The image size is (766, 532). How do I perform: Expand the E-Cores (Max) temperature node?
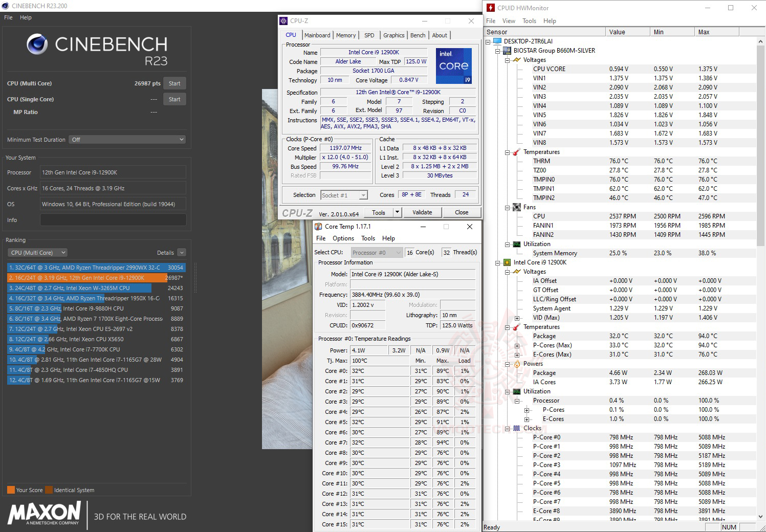point(517,354)
